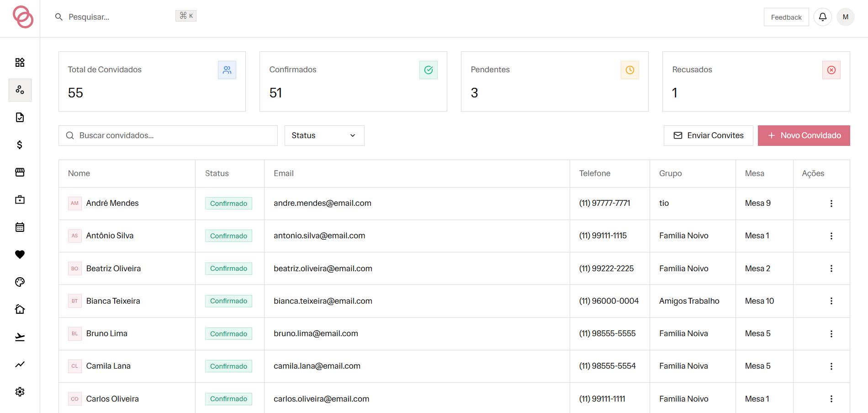The image size is (868, 413).
Task: Open the dashboard grid sidebar icon
Action: pyautogui.click(x=20, y=62)
